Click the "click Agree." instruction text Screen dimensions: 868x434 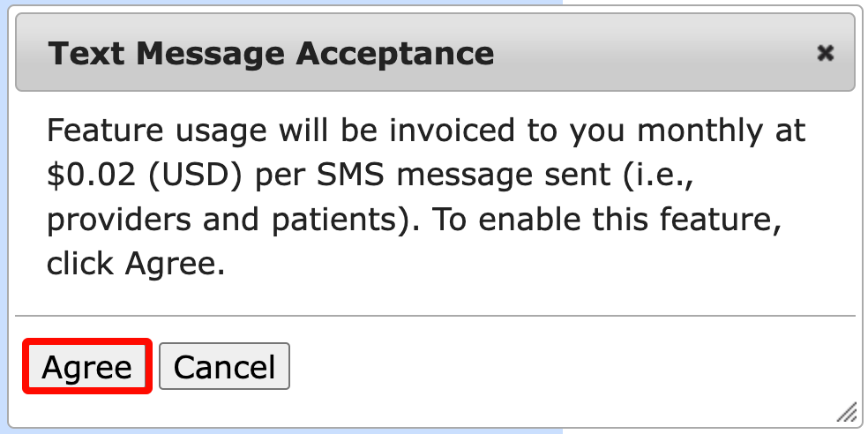tap(135, 263)
